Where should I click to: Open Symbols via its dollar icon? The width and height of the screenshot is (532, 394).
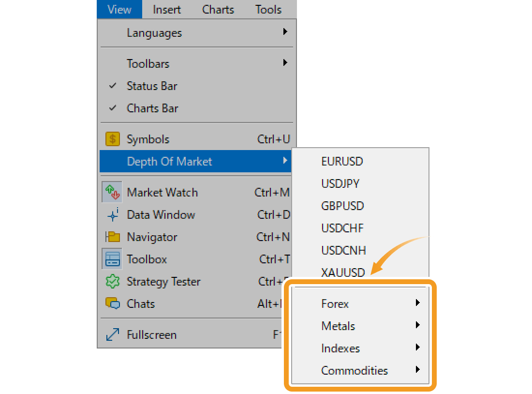click(x=112, y=139)
